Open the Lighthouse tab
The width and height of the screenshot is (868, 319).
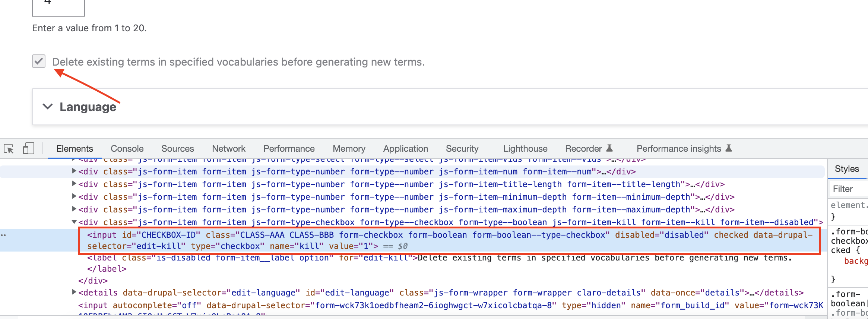pyautogui.click(x=525, y=149)
